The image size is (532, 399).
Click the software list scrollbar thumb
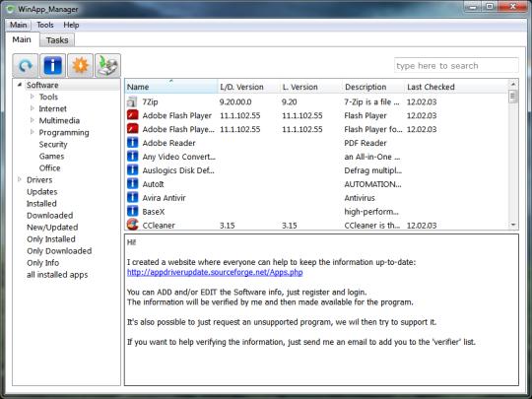[x=513, y=97]
